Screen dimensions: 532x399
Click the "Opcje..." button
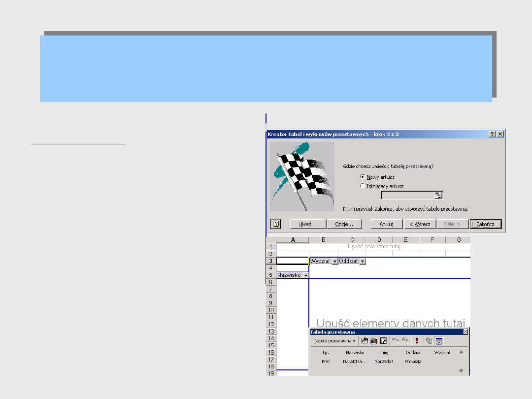344,224
